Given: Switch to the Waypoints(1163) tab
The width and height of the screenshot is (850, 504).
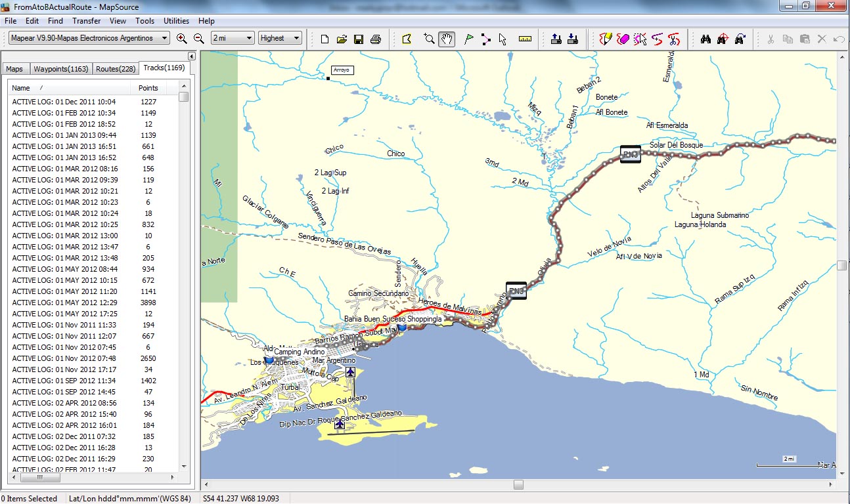Looking at the screenshot, I should click(x=61, y=69).
